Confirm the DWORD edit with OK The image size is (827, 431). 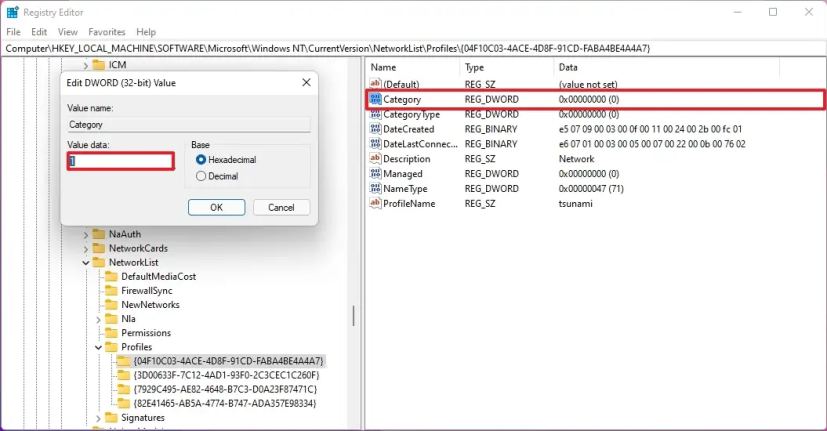216,207
